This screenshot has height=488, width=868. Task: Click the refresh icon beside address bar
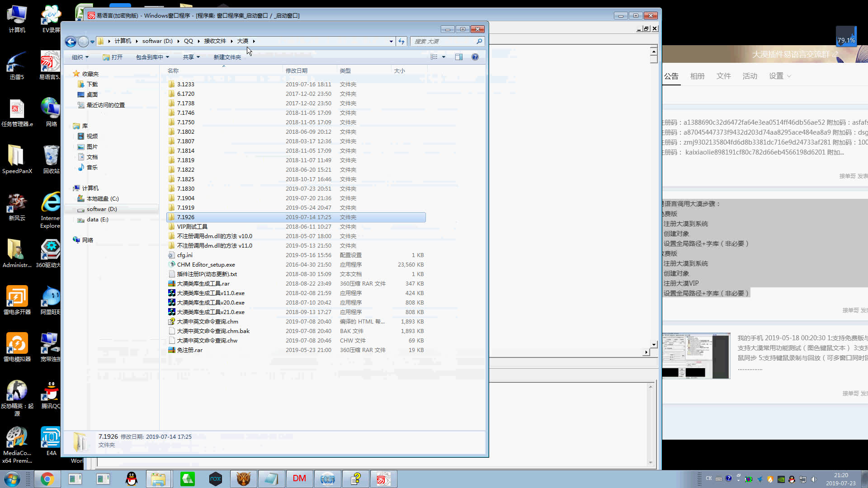401,41
